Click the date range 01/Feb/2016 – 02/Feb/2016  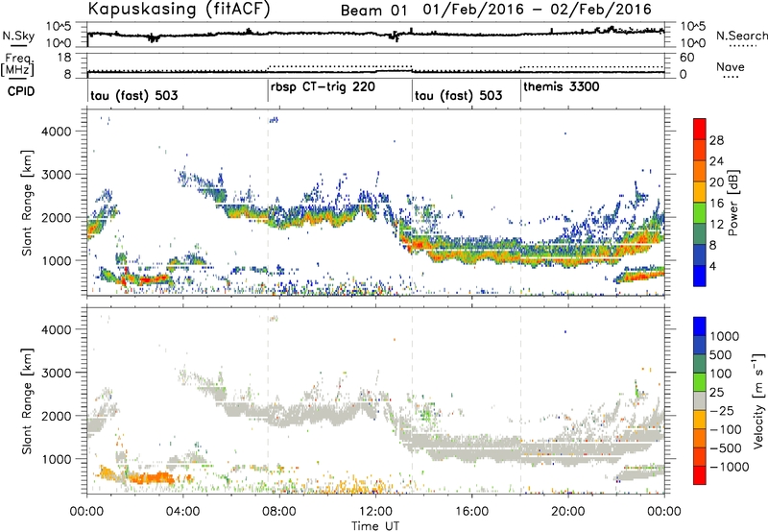538,10
